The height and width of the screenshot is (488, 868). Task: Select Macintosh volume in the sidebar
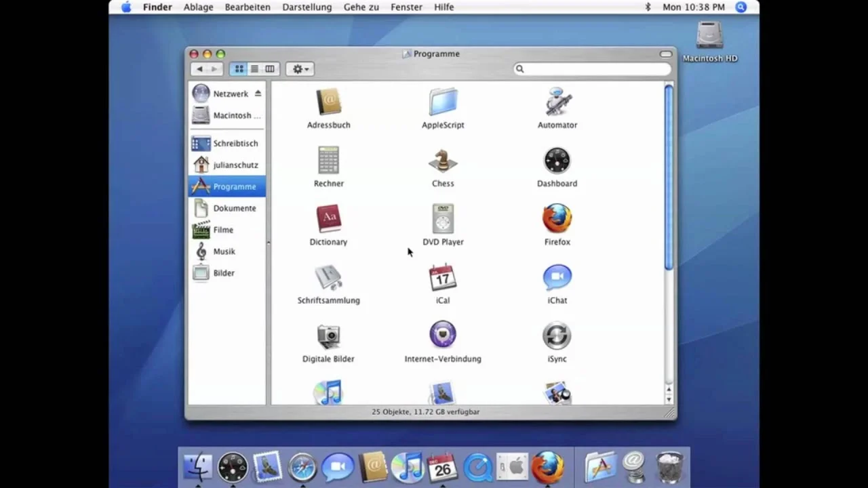226,115
